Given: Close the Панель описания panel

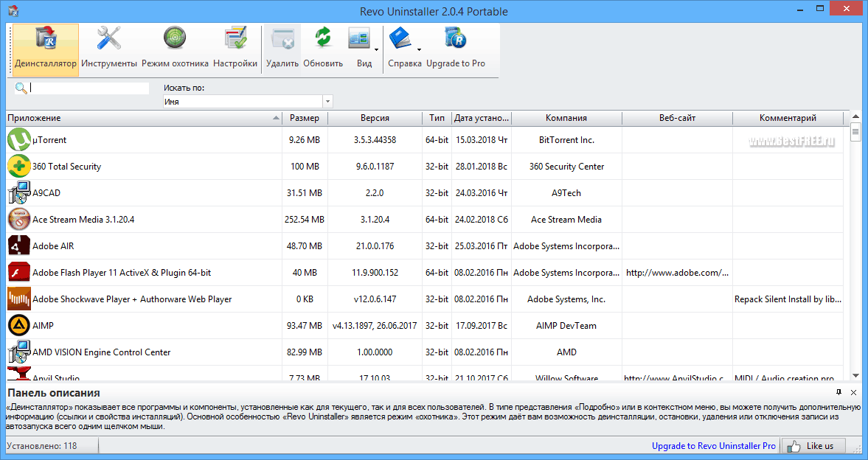Looking at the screenshot, I should pyautogui.click(x=853, y=392).
